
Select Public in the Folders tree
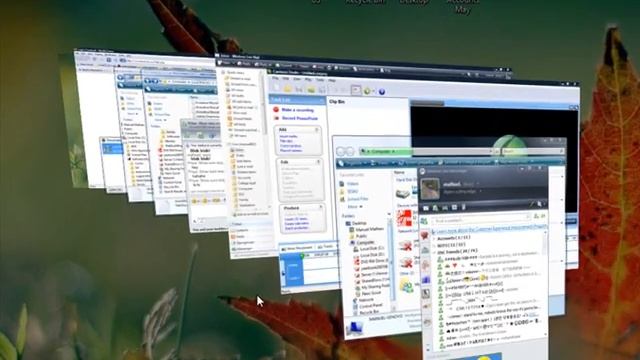tap(361, 236)
